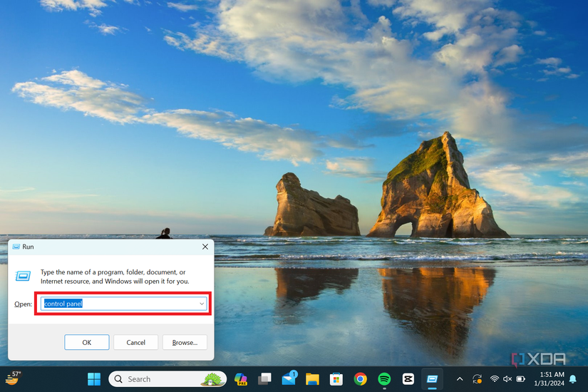Viewport: 588px width, 392px height.
Task: Click the search highlight image in Search box
Action: pyautogui.click(x=212, y=379)
